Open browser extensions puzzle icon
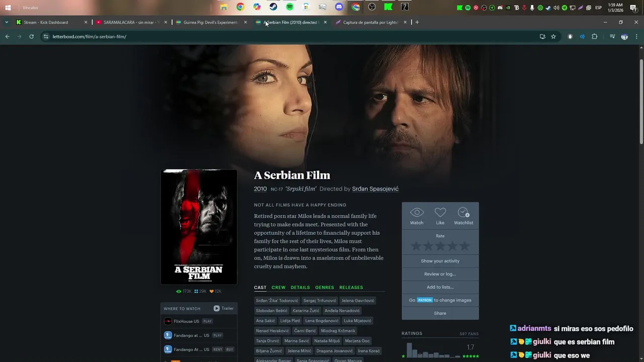The image size is (644, 362). pos(594,37)
